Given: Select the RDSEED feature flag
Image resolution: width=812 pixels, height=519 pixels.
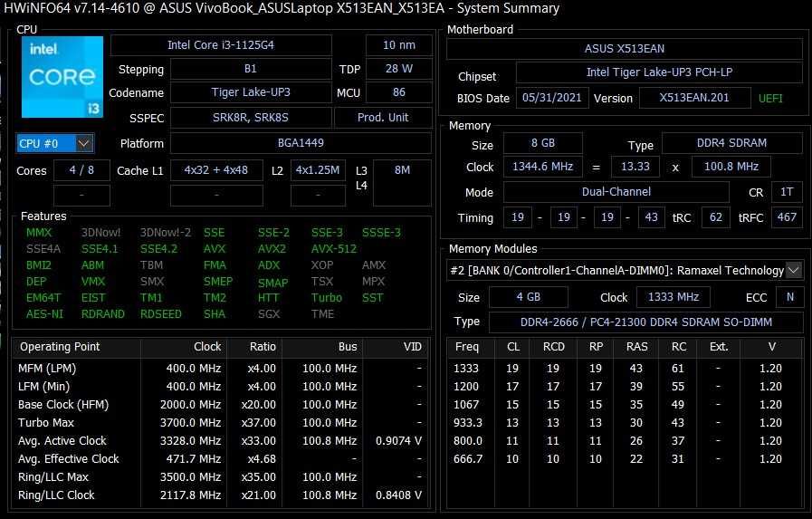Looking at the screenshot, I should point(161,314).
